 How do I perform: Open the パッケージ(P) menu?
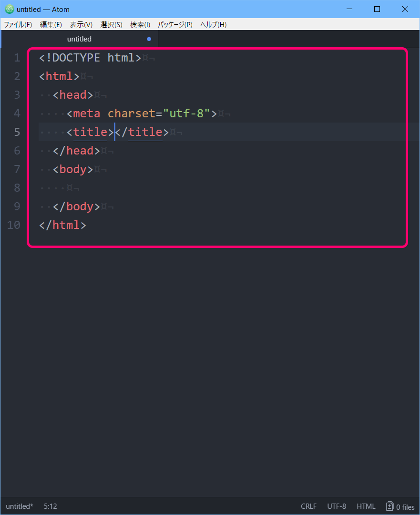click(x=175, y=25)
